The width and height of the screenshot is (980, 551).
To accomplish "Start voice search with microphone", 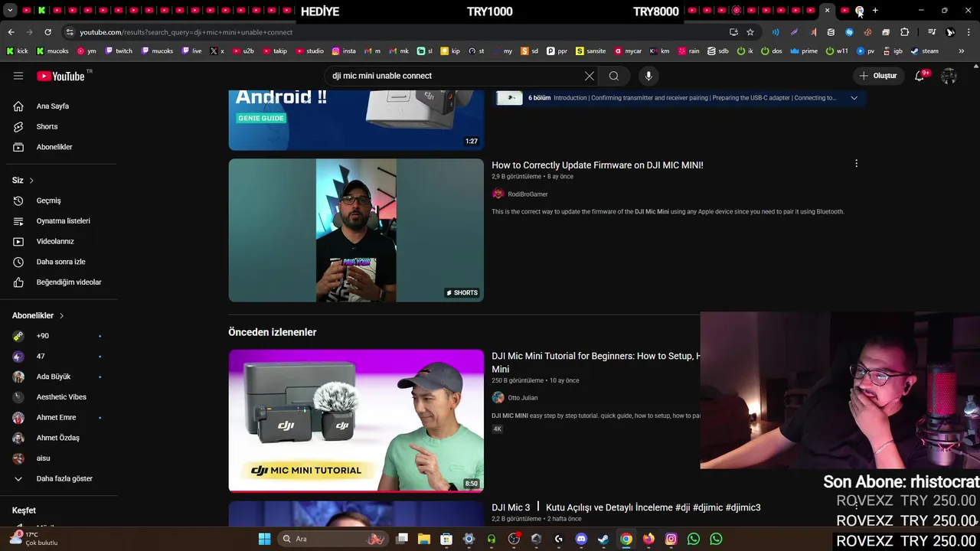I will 648,76.
